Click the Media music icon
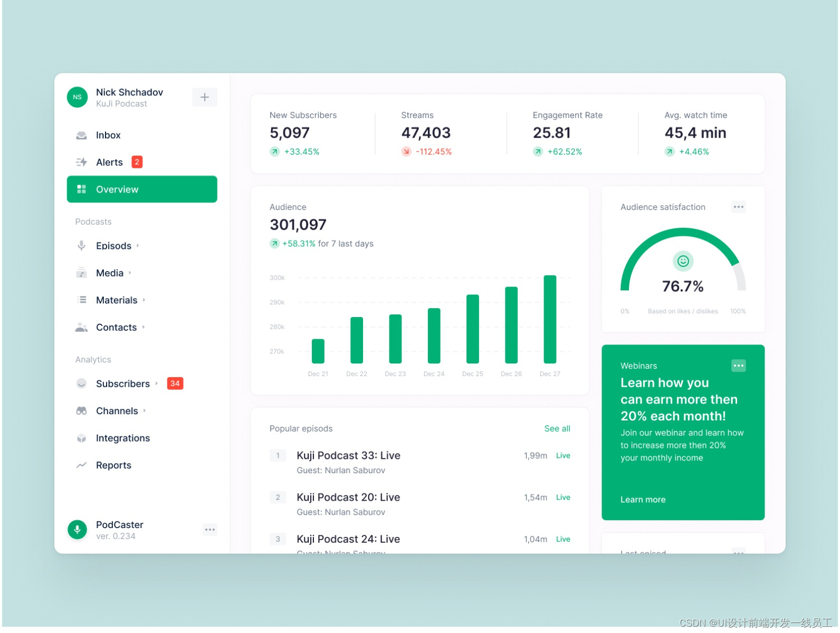The height and width of the screenshot is (633, 840). (x=81, y=273)
